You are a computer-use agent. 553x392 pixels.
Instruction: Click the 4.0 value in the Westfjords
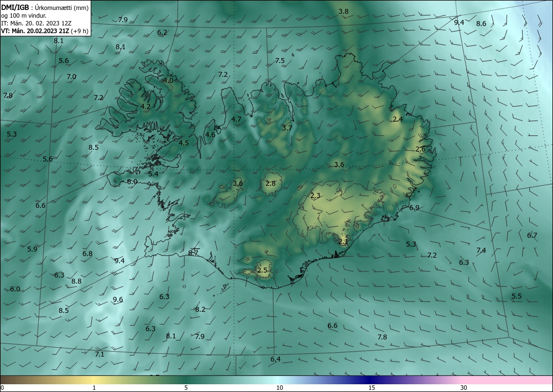168,80
